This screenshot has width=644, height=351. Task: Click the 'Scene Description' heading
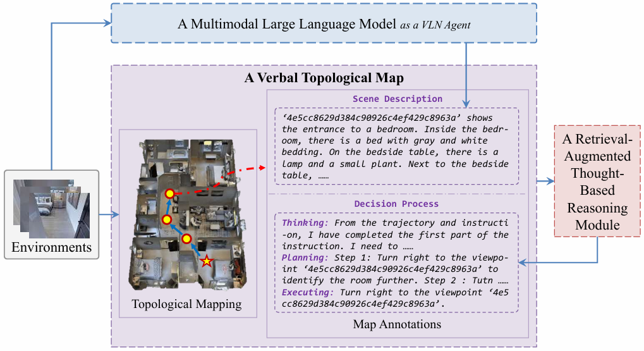[x=397, y=99]
